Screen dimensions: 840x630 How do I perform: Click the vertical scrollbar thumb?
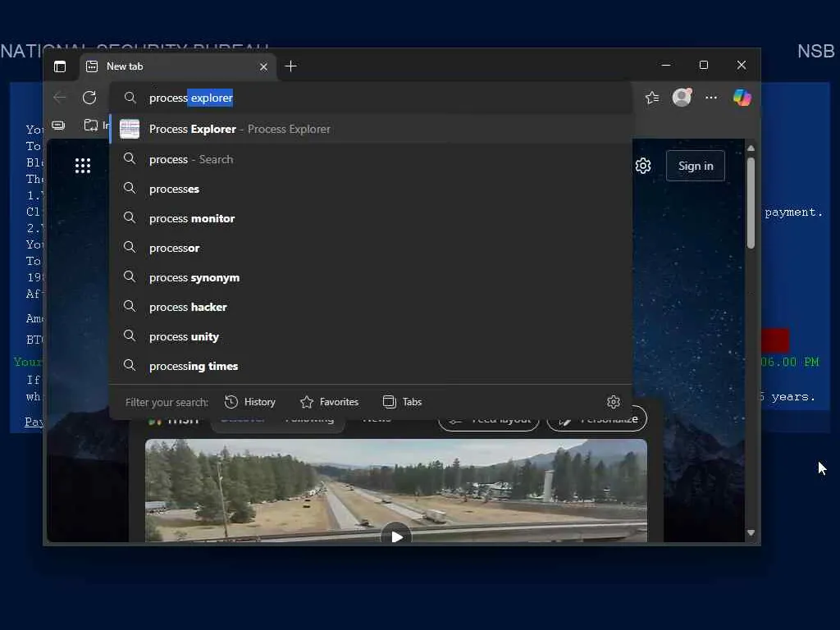tap(751, 203)
